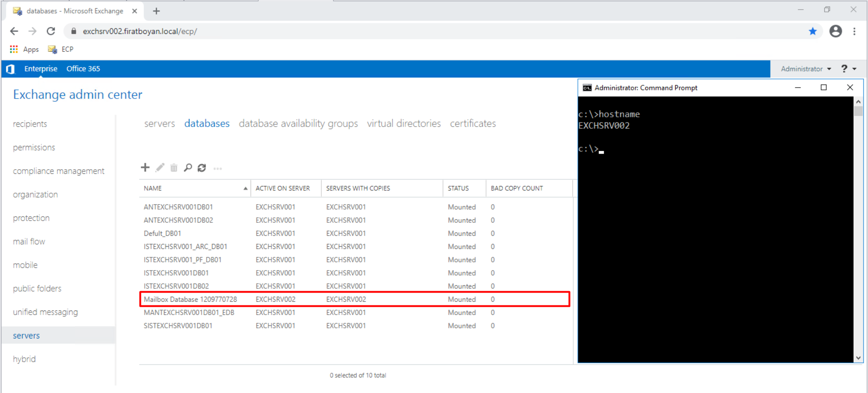Click the Office logo icon in blue bar
Image resolution: width=868 pixels, height=393 pixels.
(11, 69)
